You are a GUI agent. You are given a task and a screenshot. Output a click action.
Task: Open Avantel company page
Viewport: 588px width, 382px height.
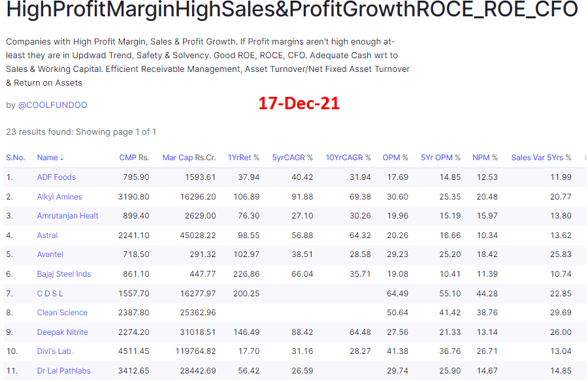coord(50,254)
